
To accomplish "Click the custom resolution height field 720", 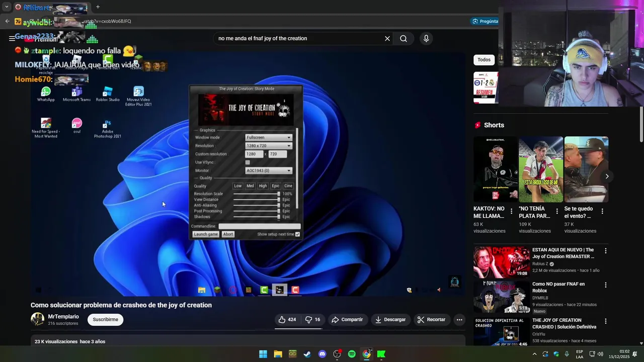I will point(278,154).
